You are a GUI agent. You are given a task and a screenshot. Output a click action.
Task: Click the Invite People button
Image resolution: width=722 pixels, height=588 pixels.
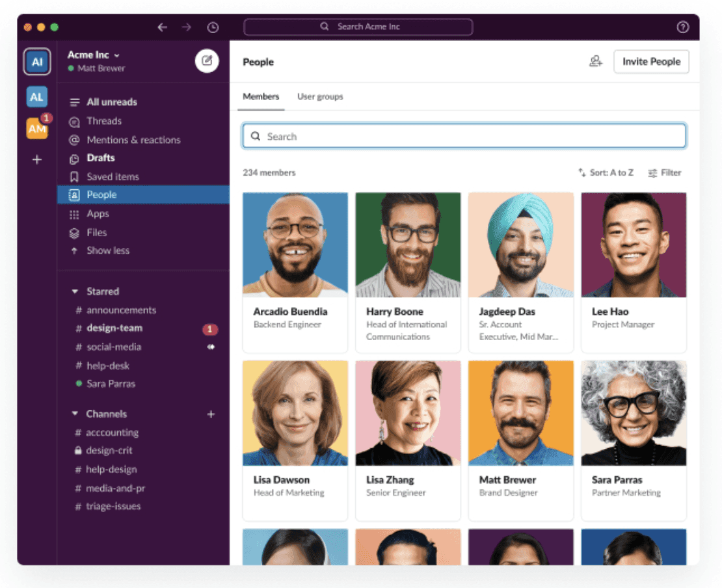[x=651, y=62]
